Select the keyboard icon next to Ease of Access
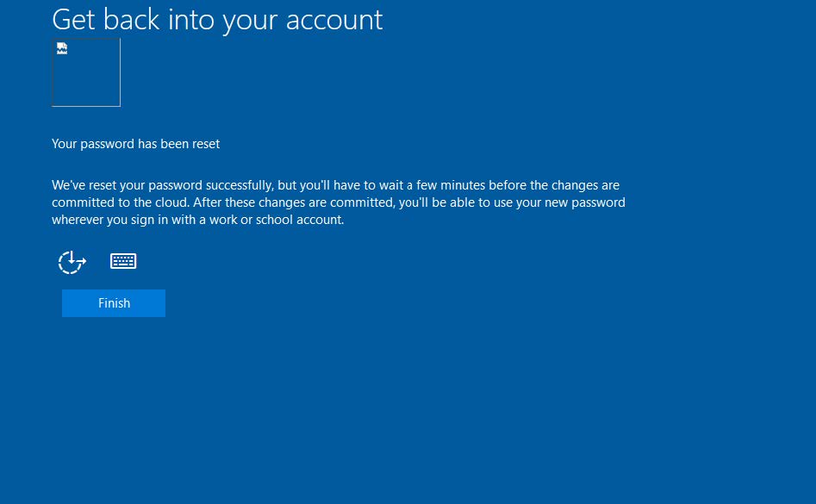Screen dimensions: 816x504 tap(123, 260)
